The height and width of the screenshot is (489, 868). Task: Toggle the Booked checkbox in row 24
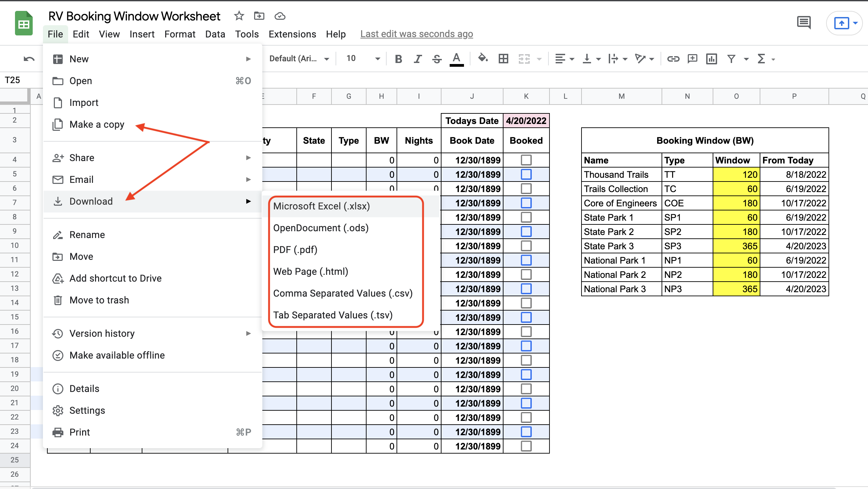pyautogui.click(x=526, y=446)
